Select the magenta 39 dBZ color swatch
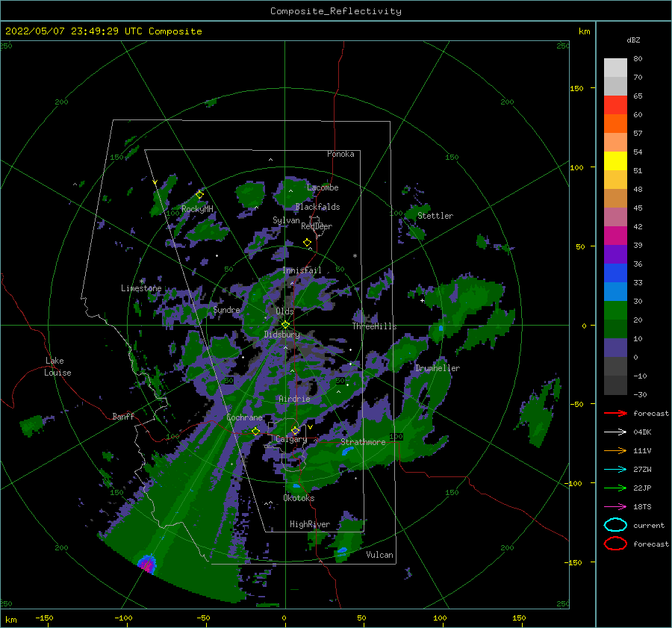This screenshot has height=628, width=672. click(615, 236)
